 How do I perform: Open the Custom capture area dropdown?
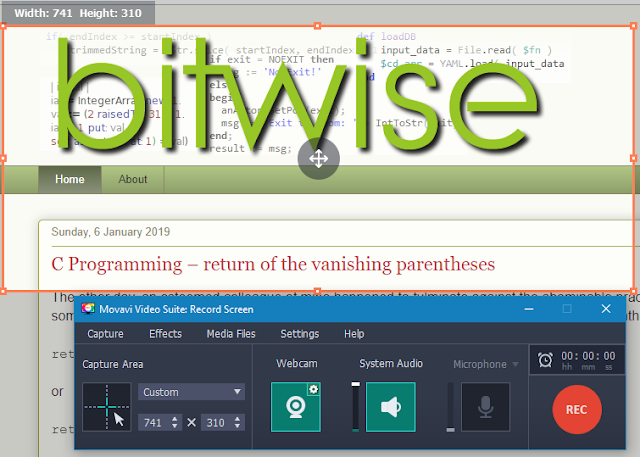(191, 392)
